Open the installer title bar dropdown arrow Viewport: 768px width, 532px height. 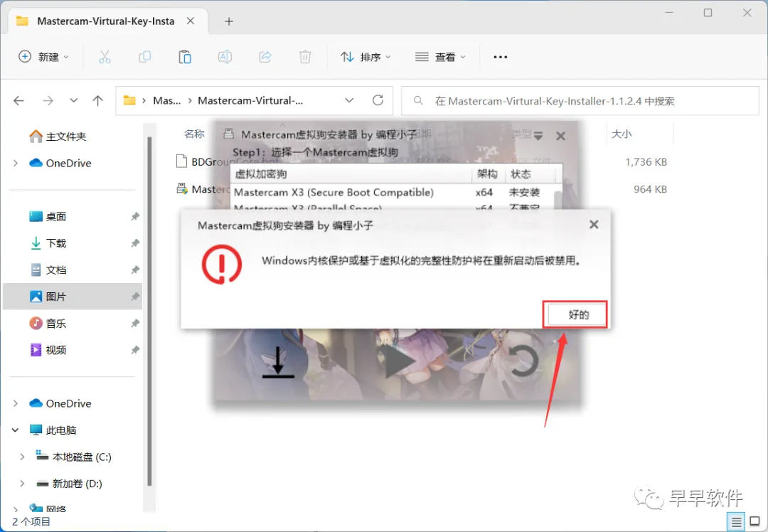[x=538, y=136]
